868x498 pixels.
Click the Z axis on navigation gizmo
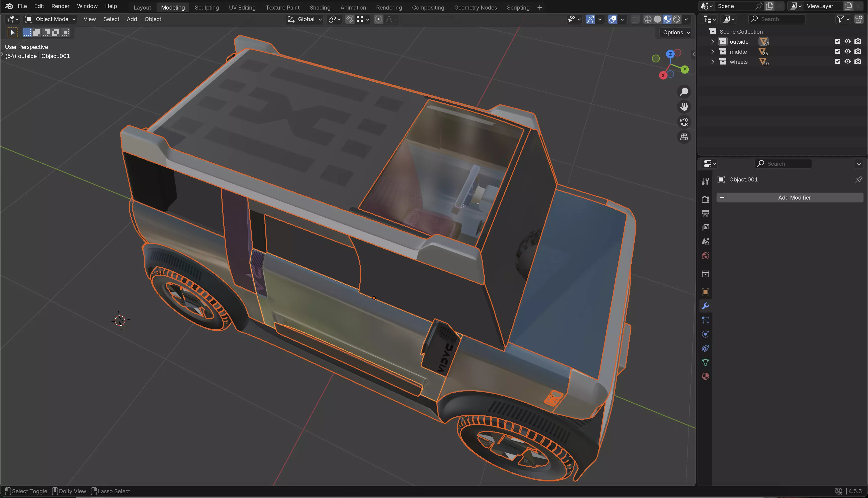670,54
